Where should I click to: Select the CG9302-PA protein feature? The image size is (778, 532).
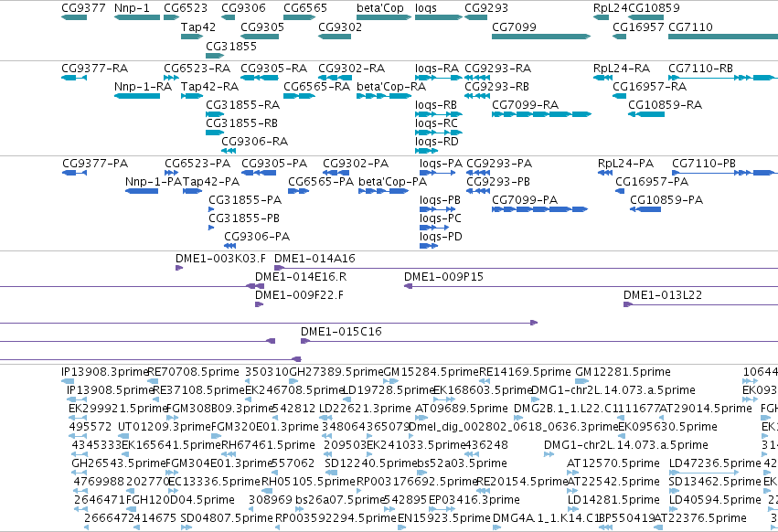click(336, 173)
